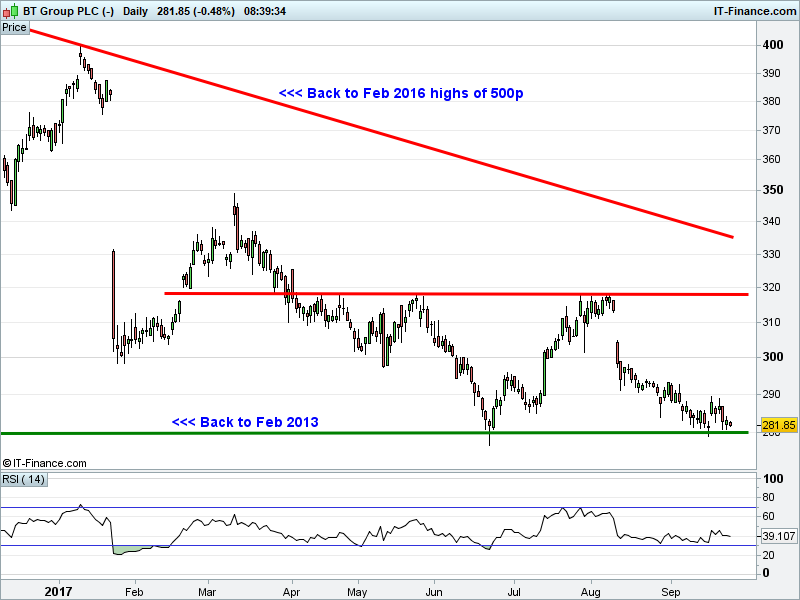Click the upper blue RSI overbought line
The width and height of the screenshot is (800, 600).
click(x=378, y=507)
